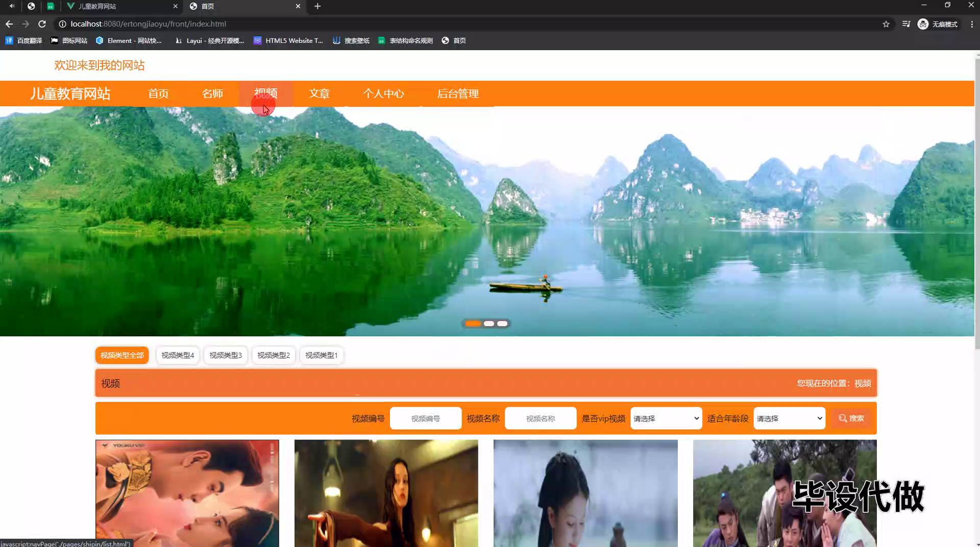Open the 适合年龄段 dropdown
This screenshot has height=547, width=980.
[788, 418]
